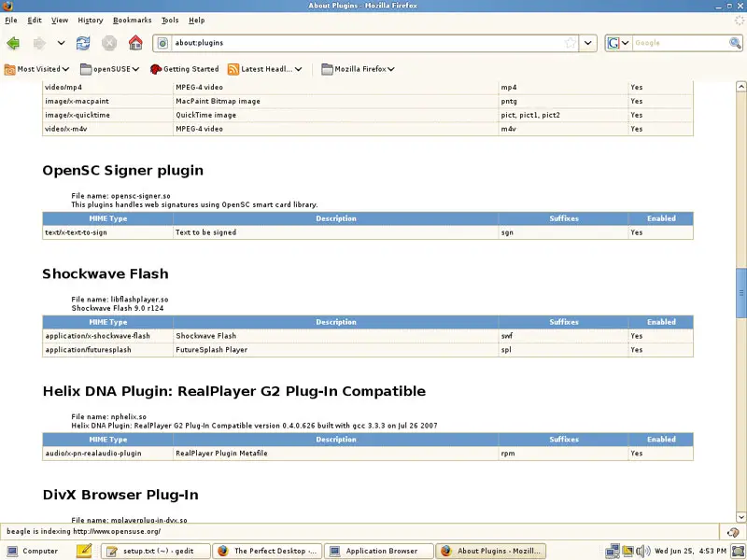Switch to The Perfect Desktop Firefox window

click(x=267, y=551)
